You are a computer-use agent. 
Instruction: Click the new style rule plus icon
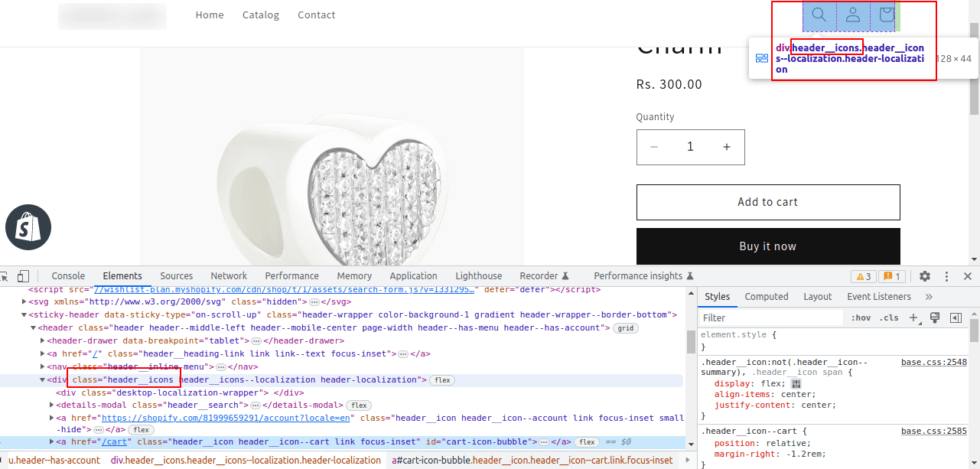[x=913, y=318]
